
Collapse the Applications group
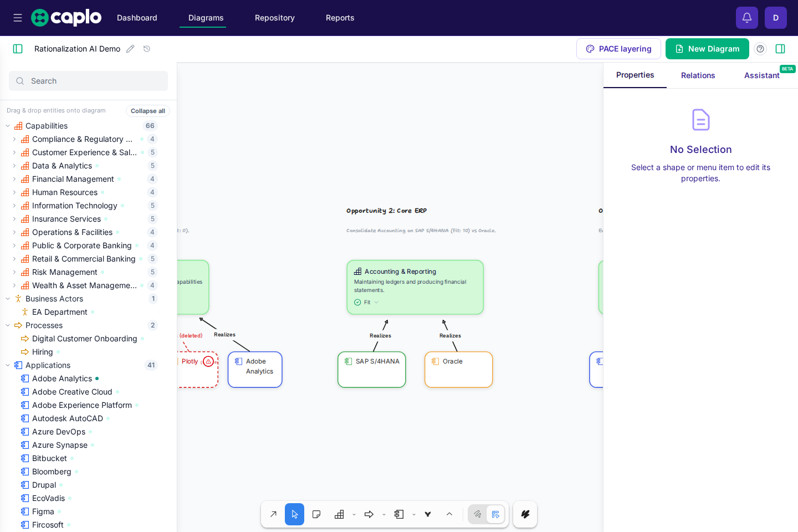click(x=8, y=365)
